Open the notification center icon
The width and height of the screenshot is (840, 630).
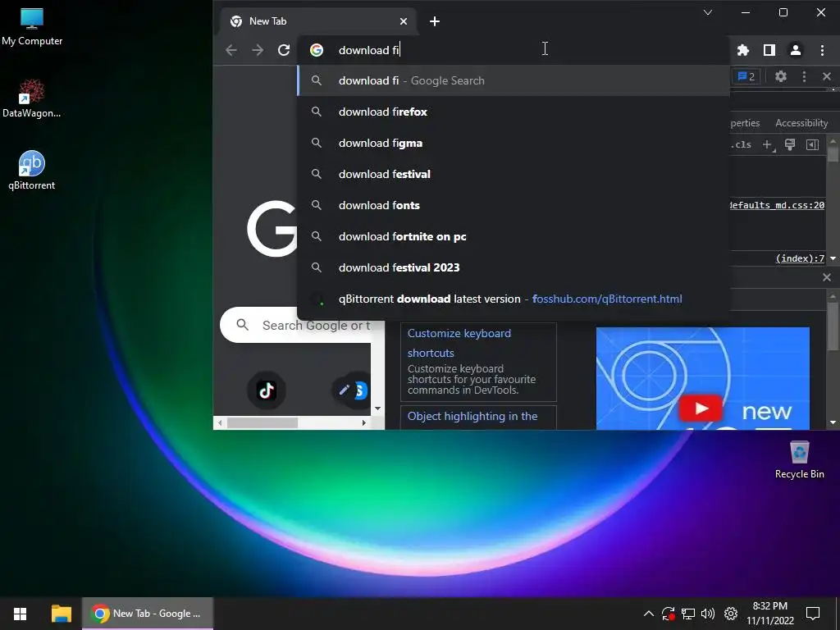click(813, 614)
